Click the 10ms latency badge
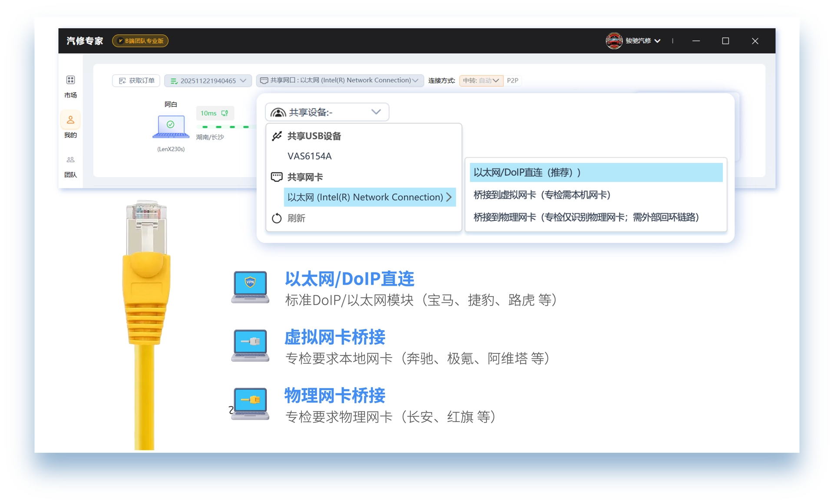 (x=215, y=113)
